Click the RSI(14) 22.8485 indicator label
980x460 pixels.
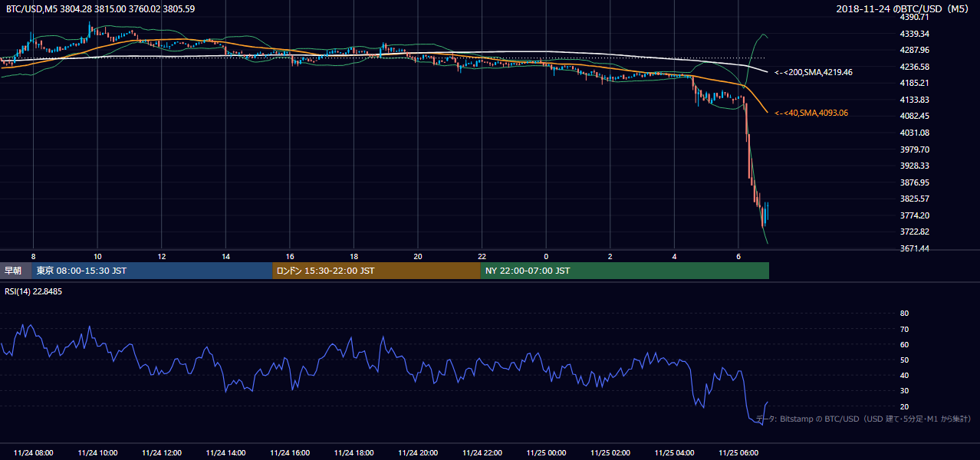[x=33, y=291]
